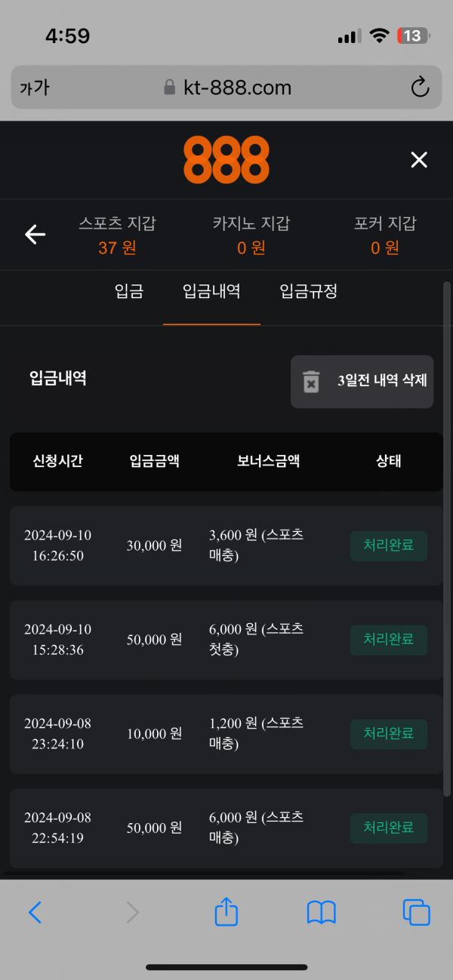
Task: Select the 입금내역 tab
Action: [x=211, y=292]
